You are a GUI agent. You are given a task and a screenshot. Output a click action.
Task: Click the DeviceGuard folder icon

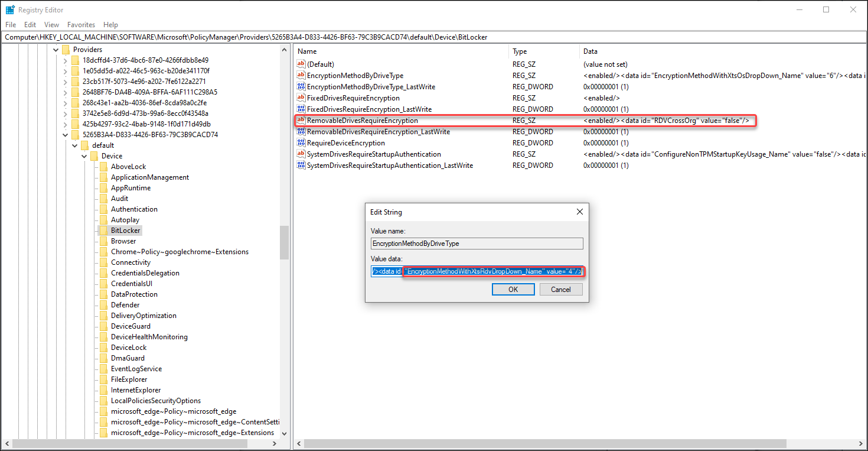pyautogui.click(x=103, y=326)
